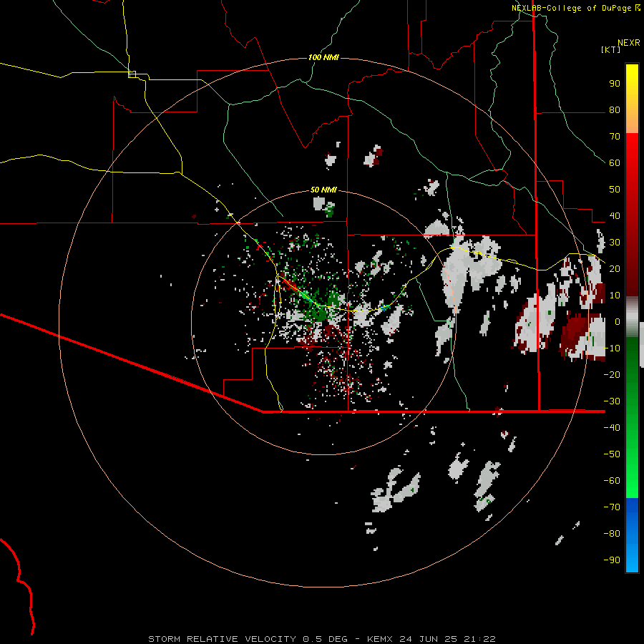Click the positive 60 knot scale label

615,162
